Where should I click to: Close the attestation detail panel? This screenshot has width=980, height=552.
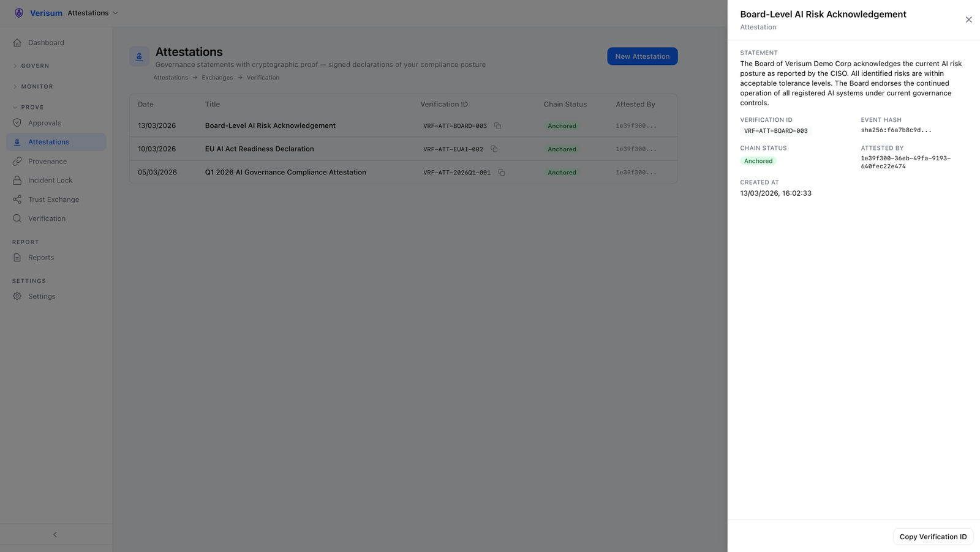click(968, 20)
